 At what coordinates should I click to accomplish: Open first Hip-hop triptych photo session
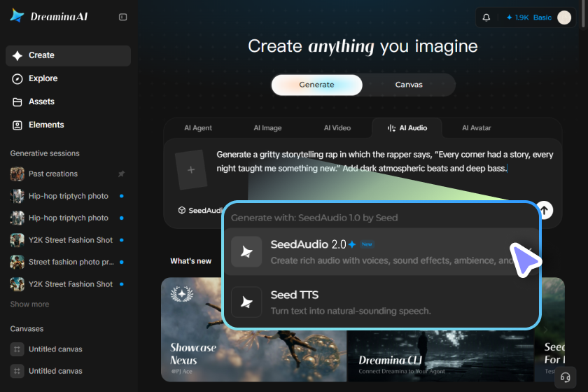click(x=67, y=196)
